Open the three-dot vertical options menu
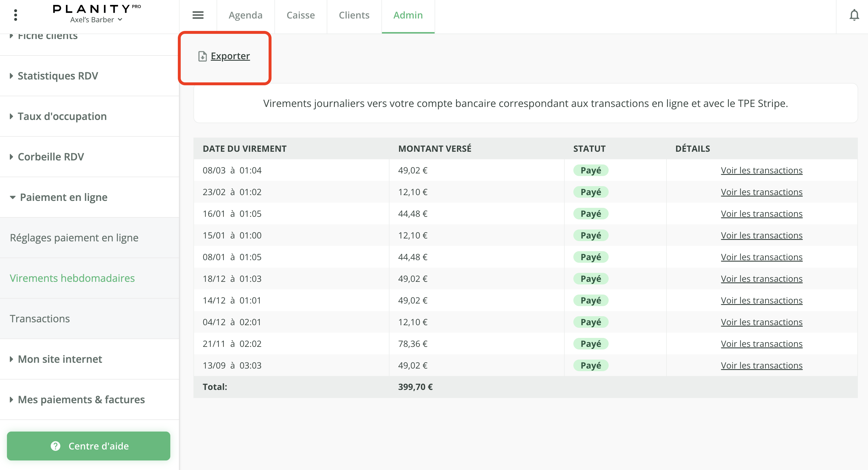Screen dimensions: 868x470 16,15
